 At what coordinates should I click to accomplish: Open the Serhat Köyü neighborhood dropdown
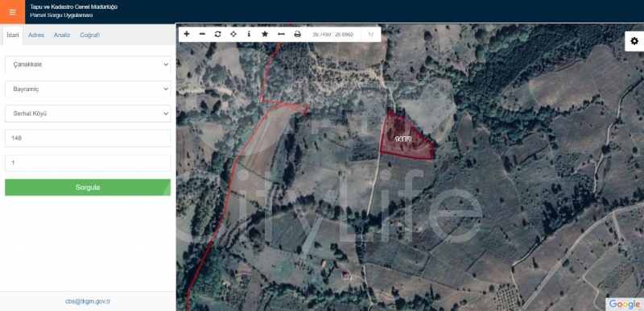(x=88, y=114)
